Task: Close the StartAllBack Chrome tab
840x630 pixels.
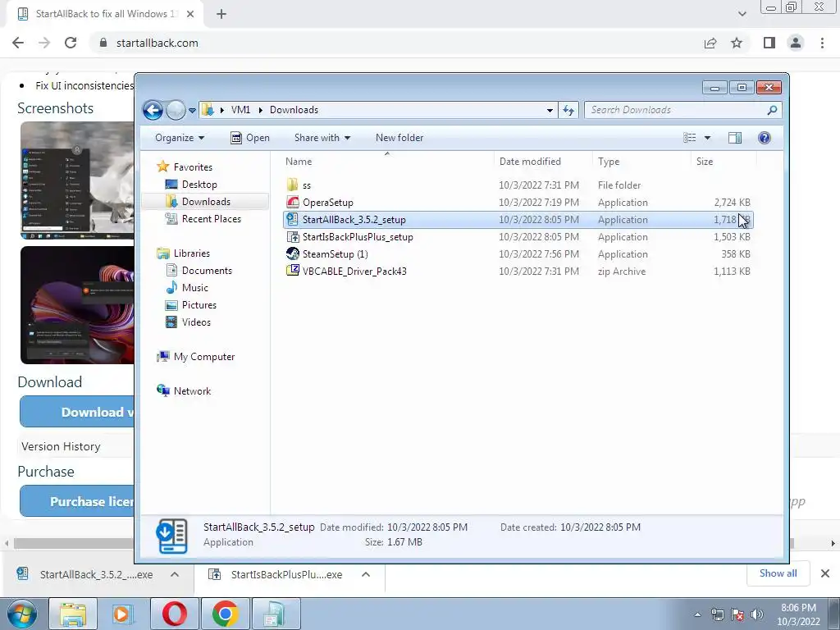Action: coord(190,14)
